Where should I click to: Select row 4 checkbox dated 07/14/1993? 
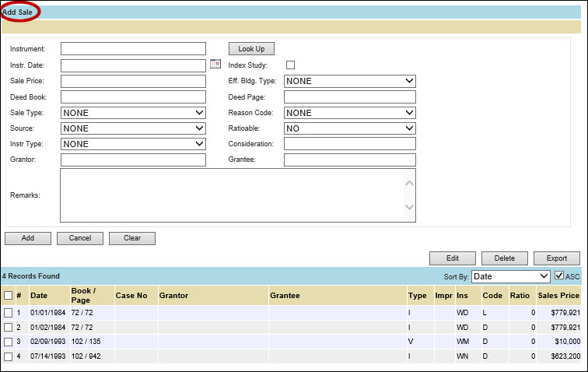pyautogui.click(x=8, y=356)
